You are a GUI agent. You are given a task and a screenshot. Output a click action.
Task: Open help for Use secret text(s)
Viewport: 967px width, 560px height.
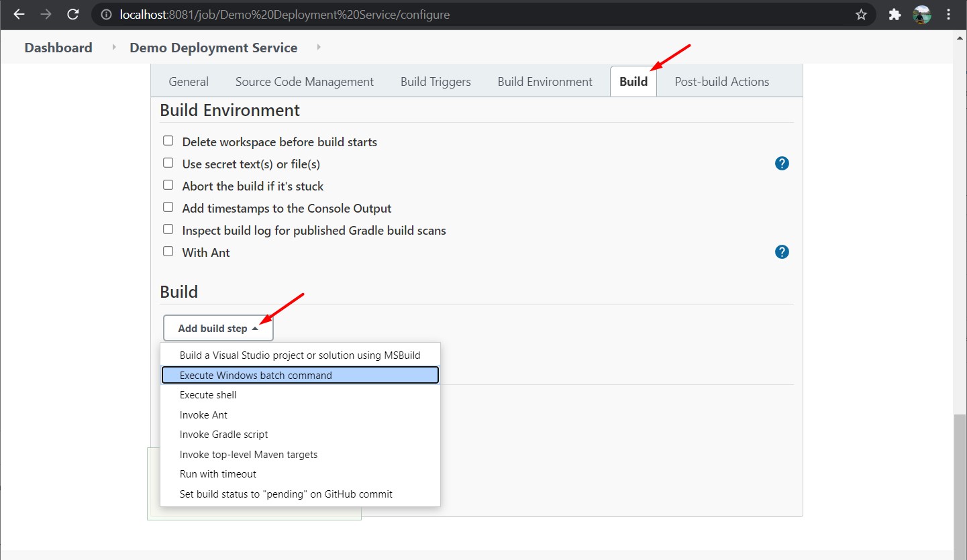click(782, 164)
